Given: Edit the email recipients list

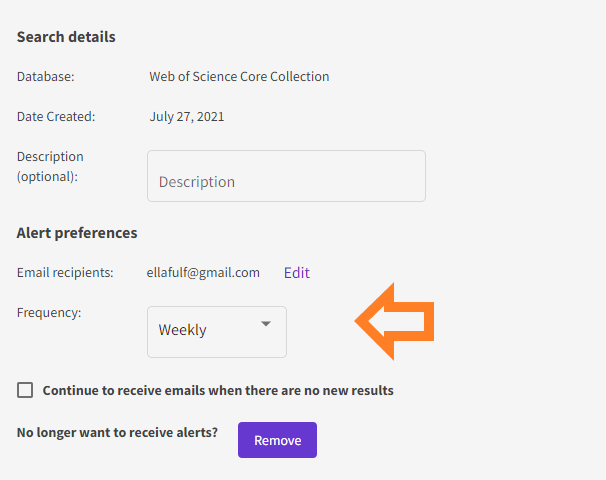Looking at the screenshot, I should pos(297,273).
